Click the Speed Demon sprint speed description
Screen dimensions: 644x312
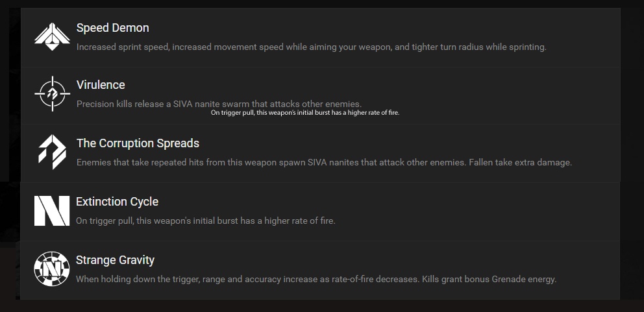click(311, 47)
